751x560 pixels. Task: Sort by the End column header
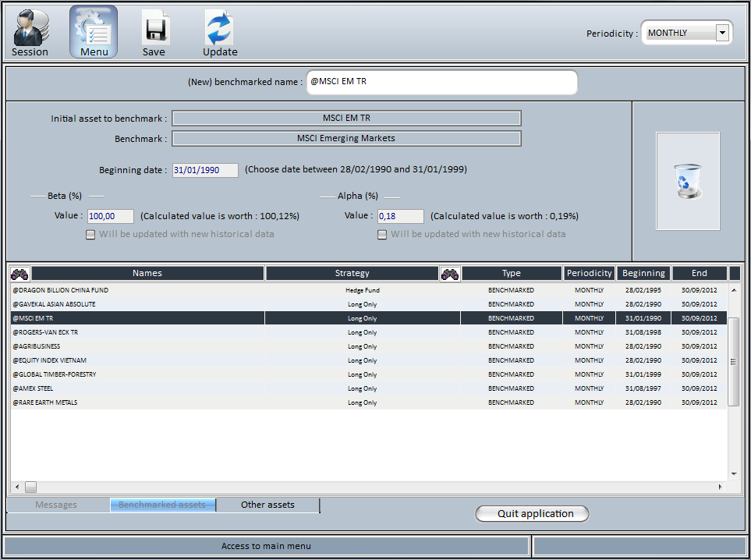pyautogui.click(x=700, y=274)
